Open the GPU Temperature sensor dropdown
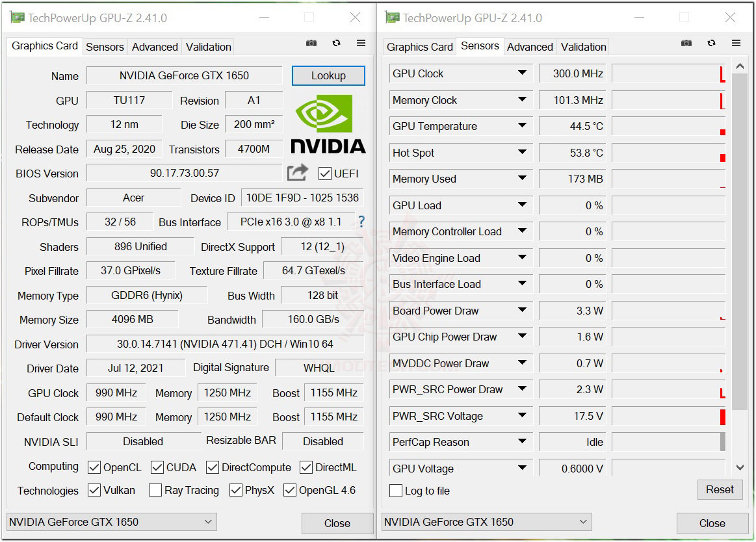 (x=522, y=126)
